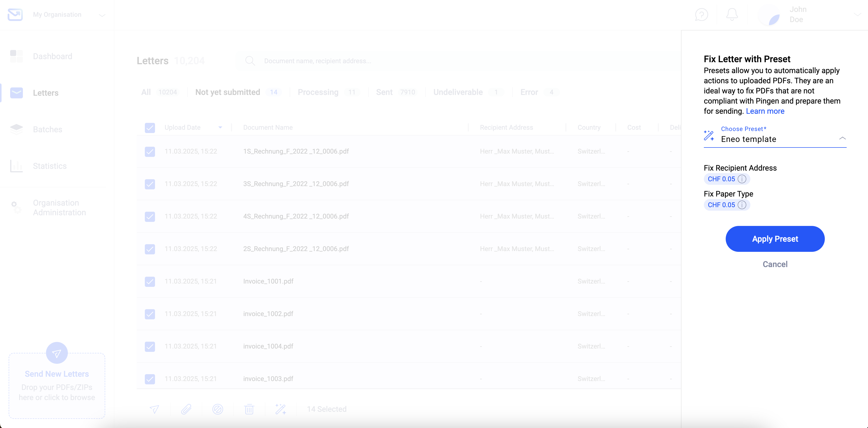Sort by Upload Date arrow
The image size is (868, 428).
220,128
